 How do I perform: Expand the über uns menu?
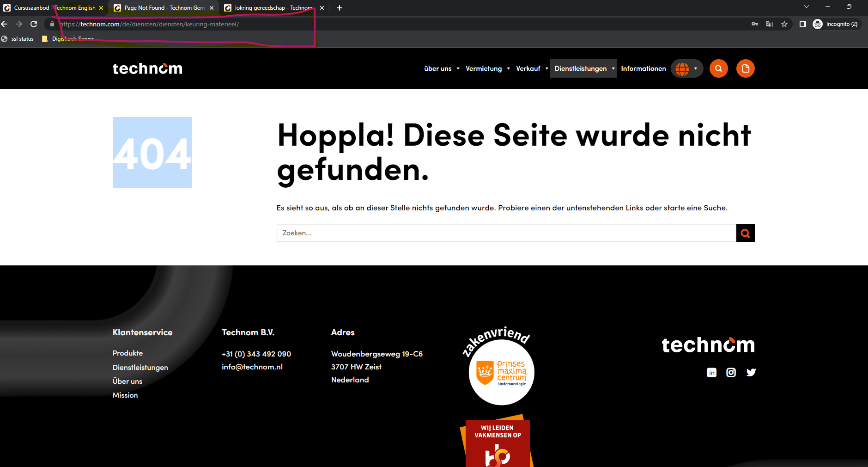[442, 68]
